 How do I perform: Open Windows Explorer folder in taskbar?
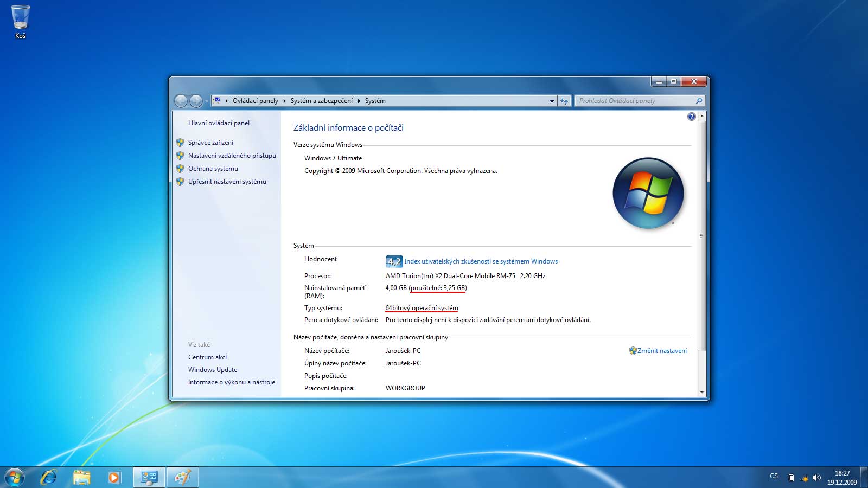click(82, 477)
